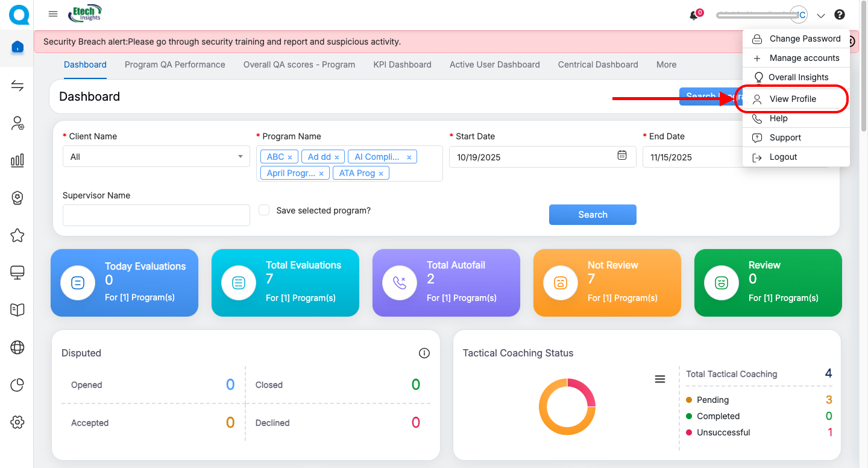The width and height of the screenshot is (868, 468).
Task: Remove the ATA Prog tag
Action: click(x=381, y=174)
